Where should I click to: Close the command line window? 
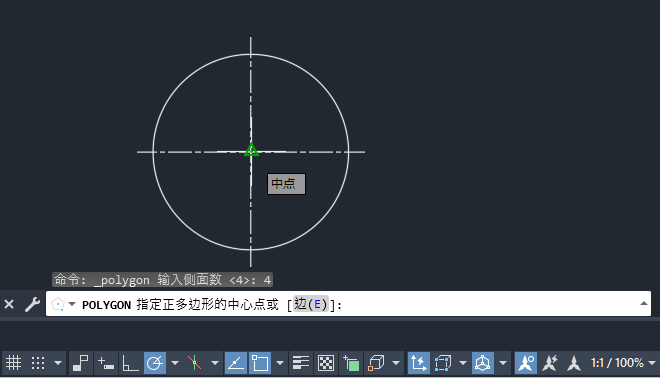9,304
